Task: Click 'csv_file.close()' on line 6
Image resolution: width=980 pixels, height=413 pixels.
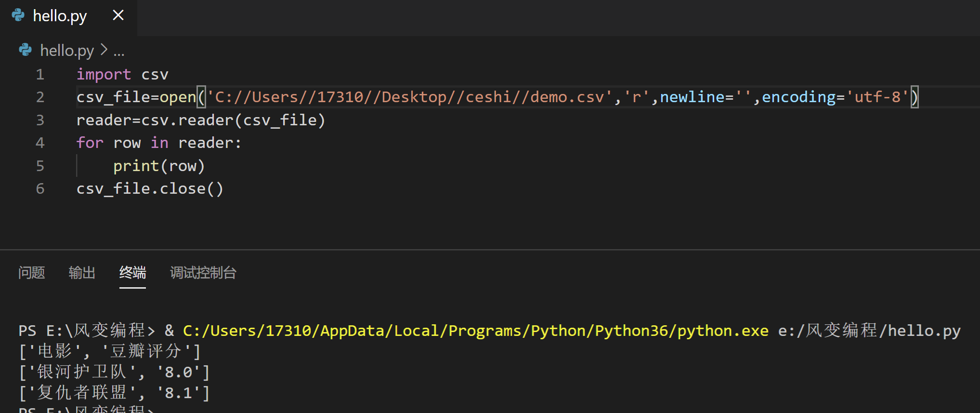Action: [150, 188]
